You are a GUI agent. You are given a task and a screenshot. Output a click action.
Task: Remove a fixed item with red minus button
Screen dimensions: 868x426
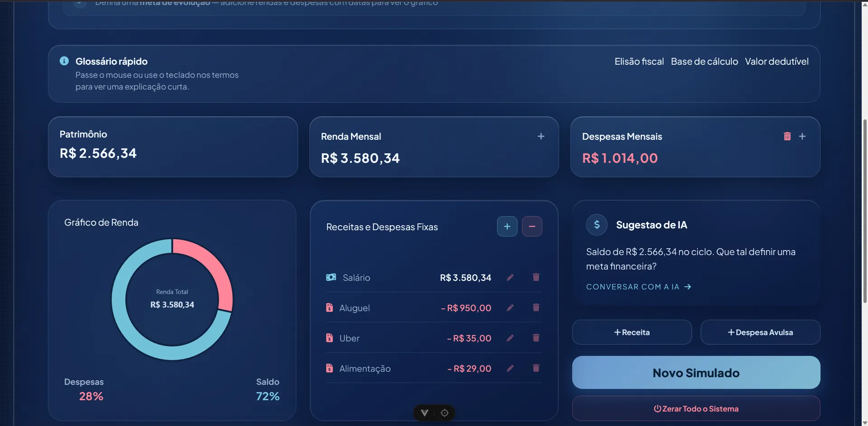532,227
